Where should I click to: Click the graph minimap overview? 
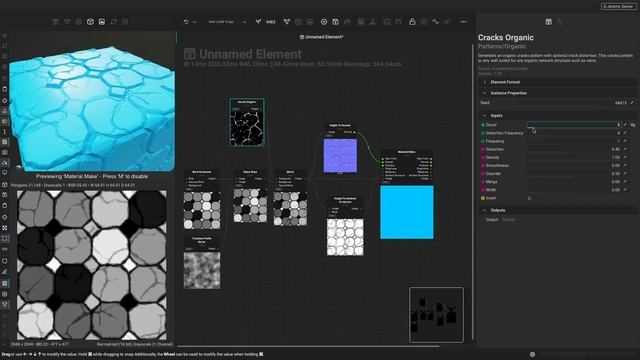pyautogui.click(x=436, y=315)
